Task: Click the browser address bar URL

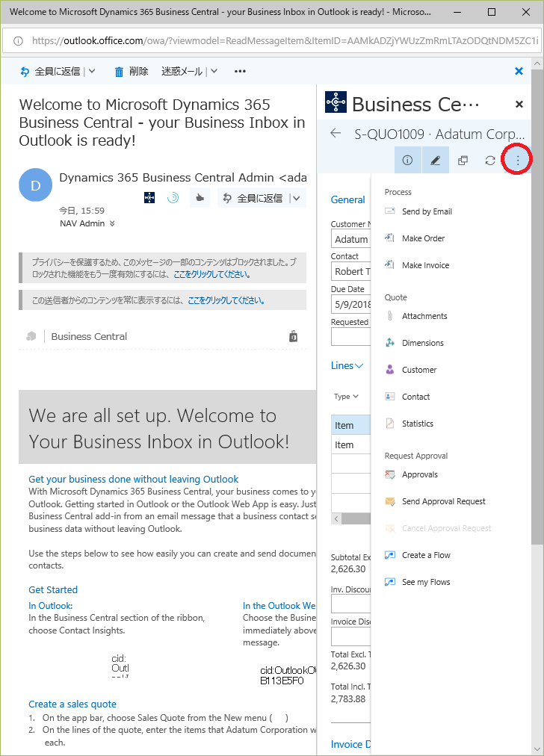Action: 285,40
